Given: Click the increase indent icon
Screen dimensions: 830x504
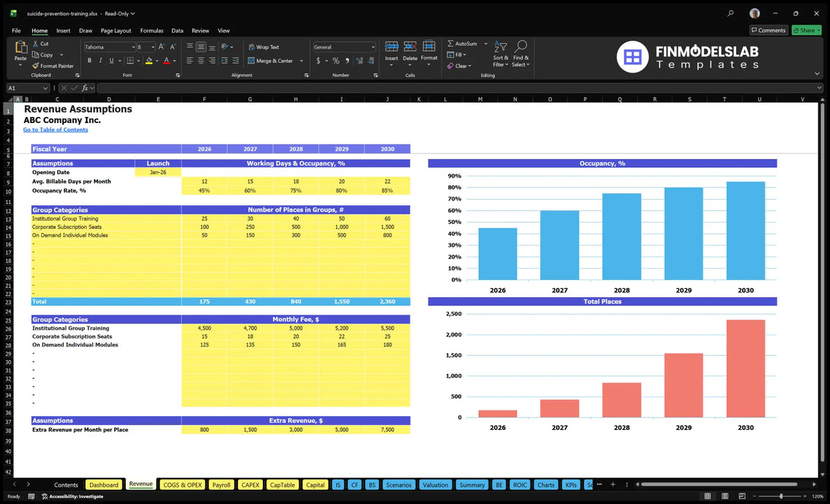Looking at the screenshot, I should tap(235, 61).
